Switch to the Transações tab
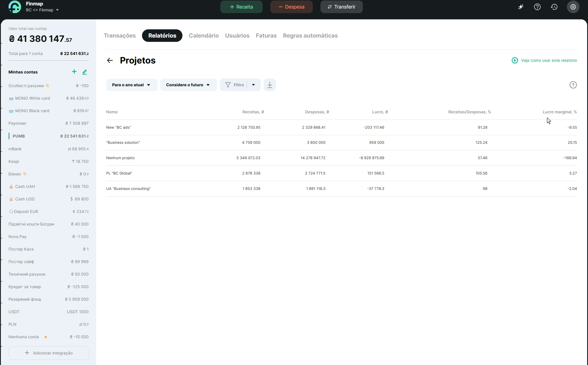Image resolution: width=588 pixels, height=365 pixels. (120, 36)
